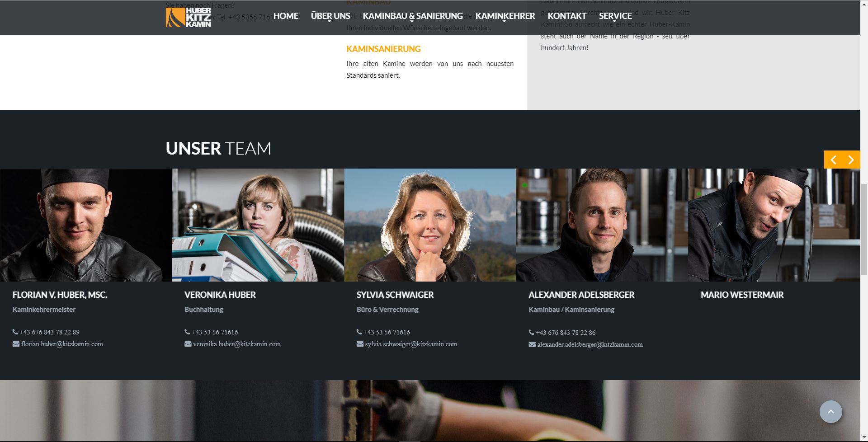This screenshot has height=442, width=868.
Task: Open Florian V. Huber's photo
Action: pyautogui.click(x=86, y=225)
